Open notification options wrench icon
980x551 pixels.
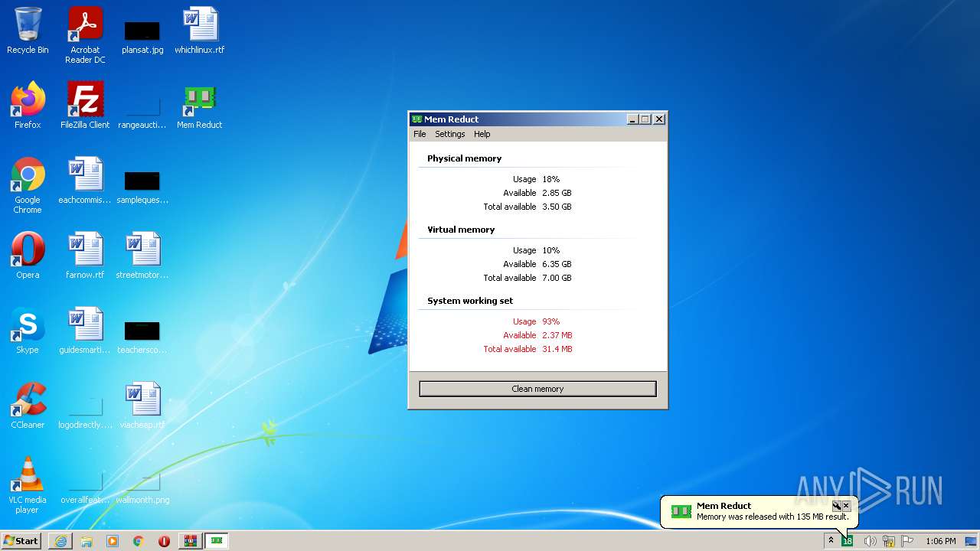point(836,506)
